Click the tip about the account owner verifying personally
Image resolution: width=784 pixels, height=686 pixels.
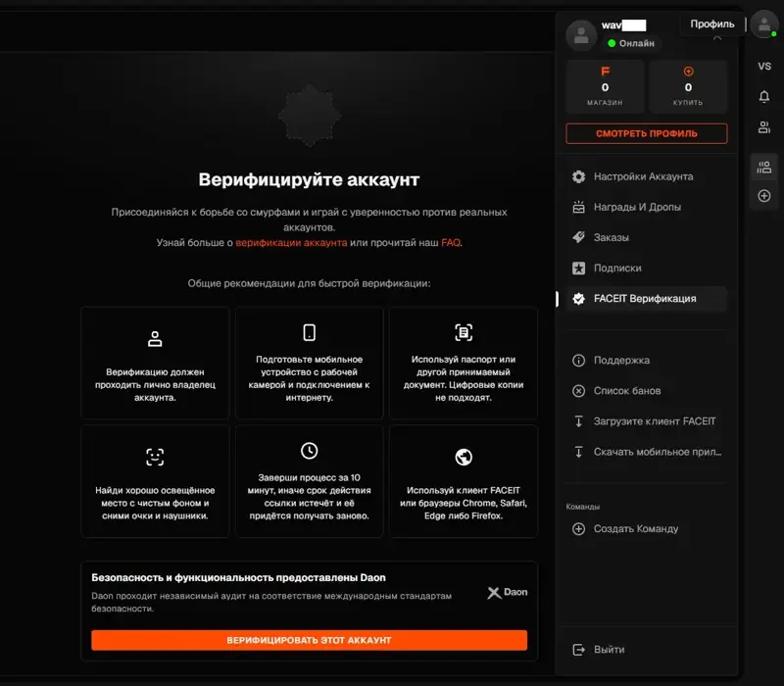pyautogui.click(x=155, y=363)
